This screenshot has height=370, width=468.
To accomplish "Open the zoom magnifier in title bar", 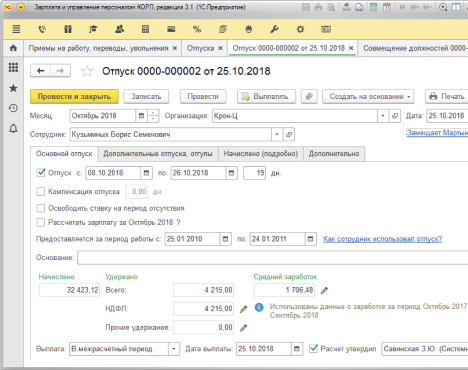I will [x=443, y=7].
